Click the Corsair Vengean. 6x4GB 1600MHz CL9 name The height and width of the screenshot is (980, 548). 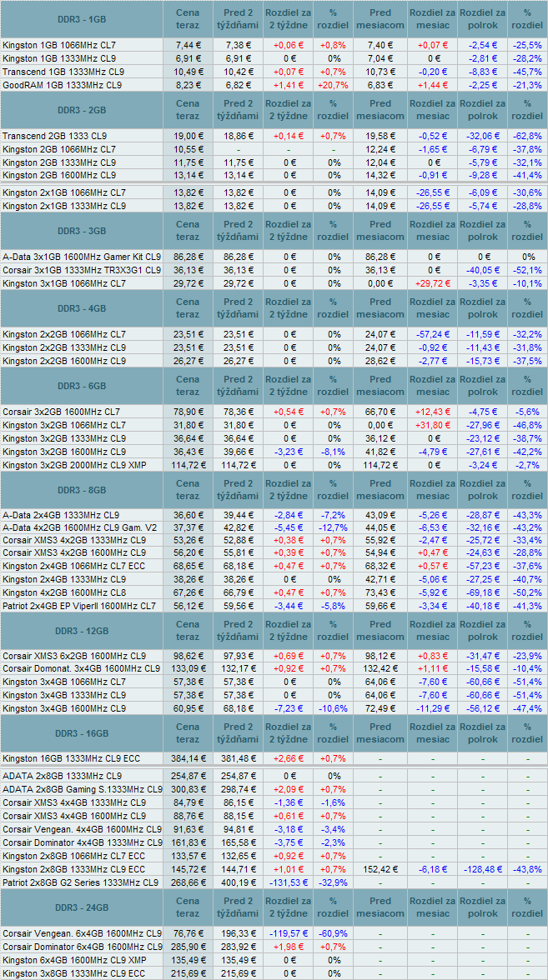82,933
